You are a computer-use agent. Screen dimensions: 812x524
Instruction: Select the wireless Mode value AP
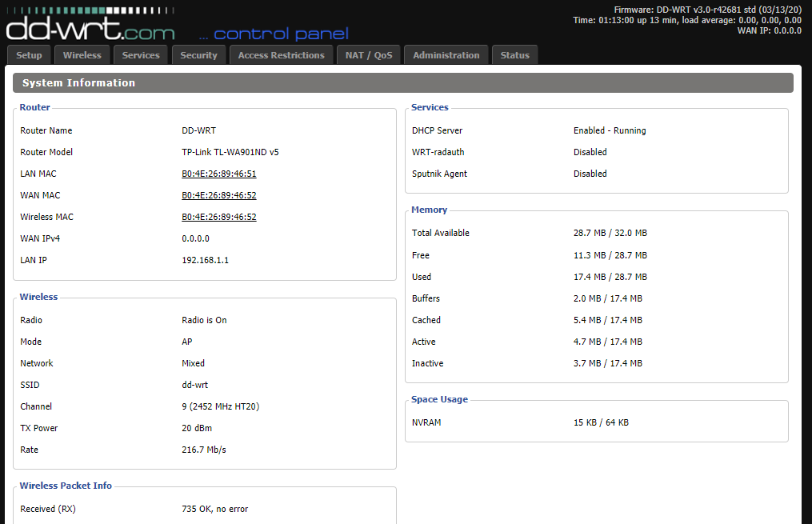tap(187, 342)
